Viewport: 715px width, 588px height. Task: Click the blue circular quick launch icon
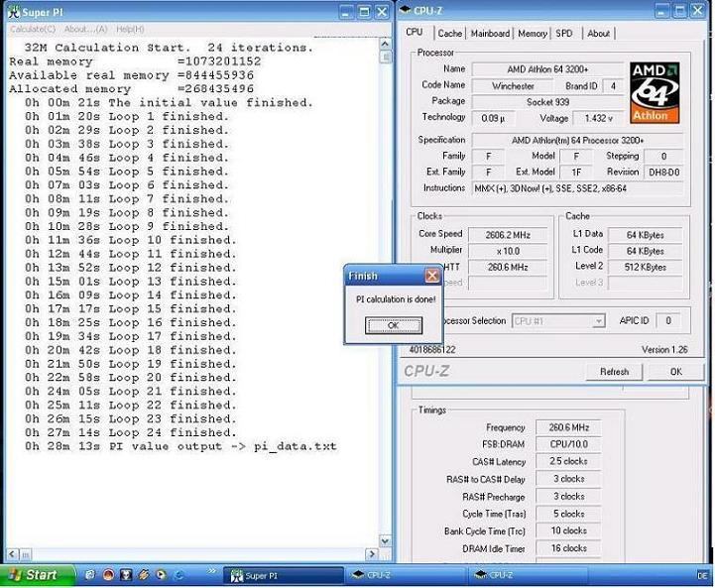[x=179, y=576]
